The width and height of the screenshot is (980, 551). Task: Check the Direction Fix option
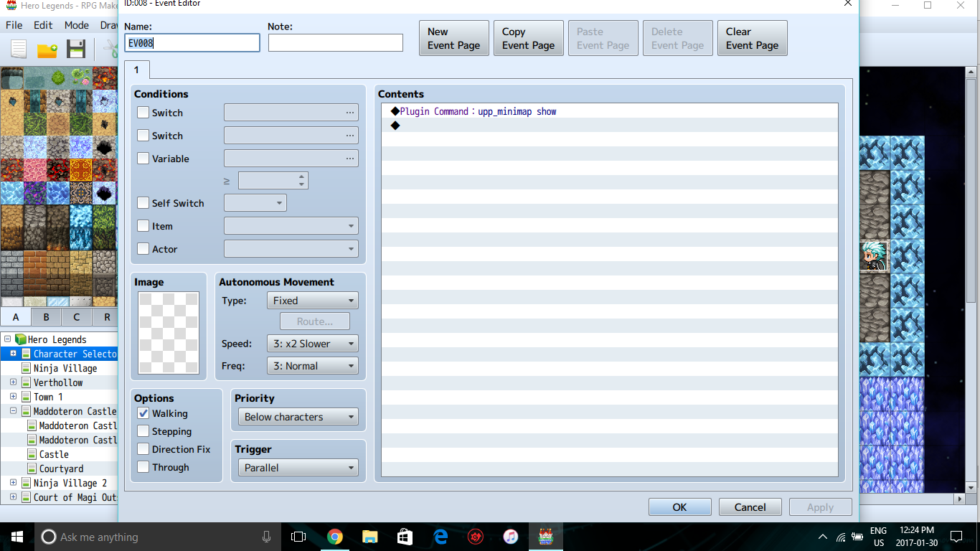pos(143,449)
